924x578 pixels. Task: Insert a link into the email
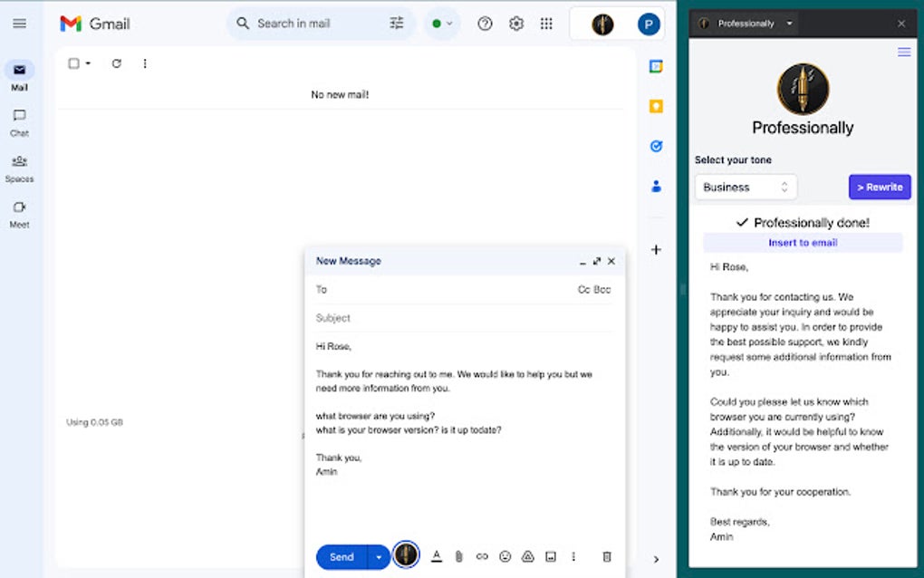tap(481, 556)
